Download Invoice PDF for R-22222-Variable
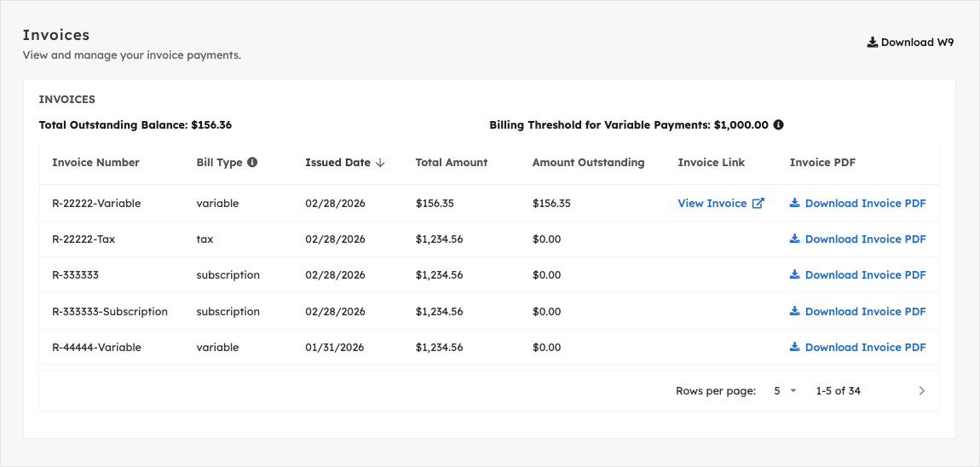980x467 pixels. pos(857,203)
